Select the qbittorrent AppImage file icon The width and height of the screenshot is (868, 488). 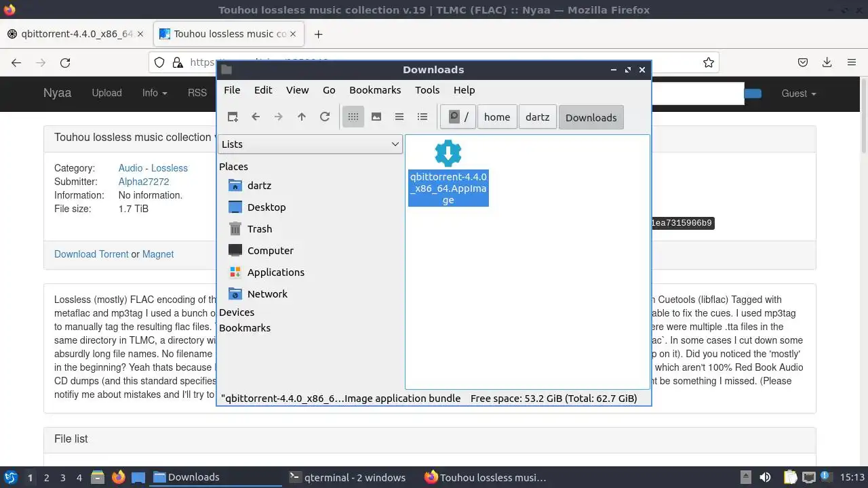tap(448, 154)
